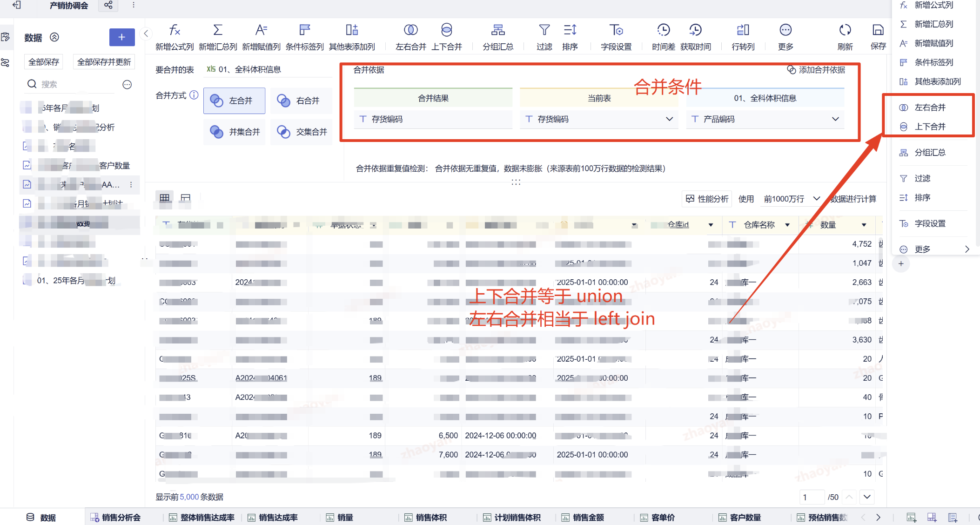This screenshot has height=525, width=980.
Task: Click the 行转列 toolbar icon
Action: click(x=743, y=31)
